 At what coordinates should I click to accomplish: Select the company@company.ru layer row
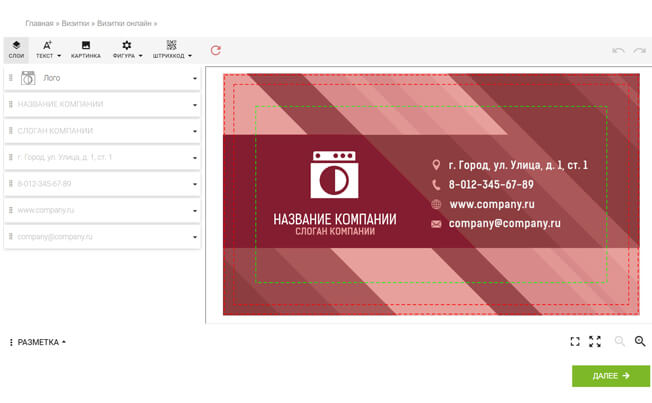click(102, 237)
